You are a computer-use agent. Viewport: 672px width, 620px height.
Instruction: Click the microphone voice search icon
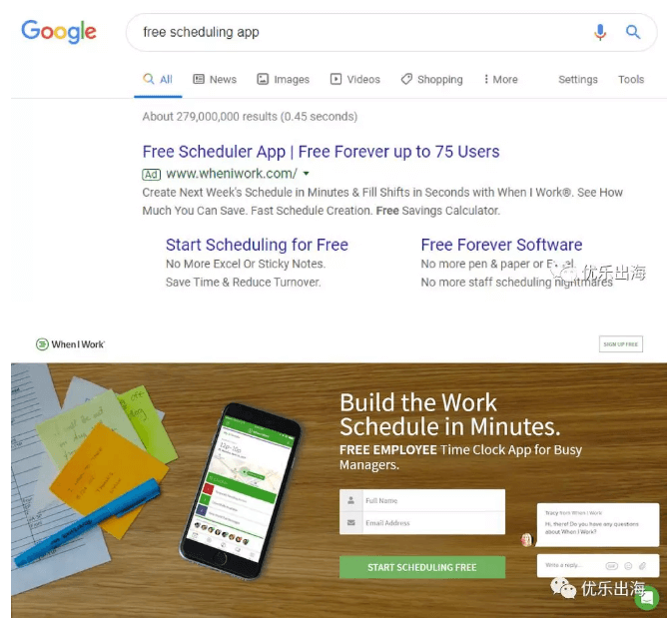point(600,32)
